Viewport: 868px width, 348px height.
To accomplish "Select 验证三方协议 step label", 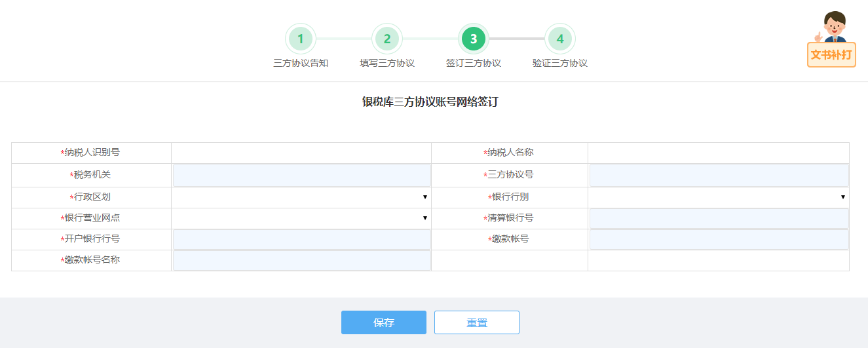I will [x=560, y=64].
